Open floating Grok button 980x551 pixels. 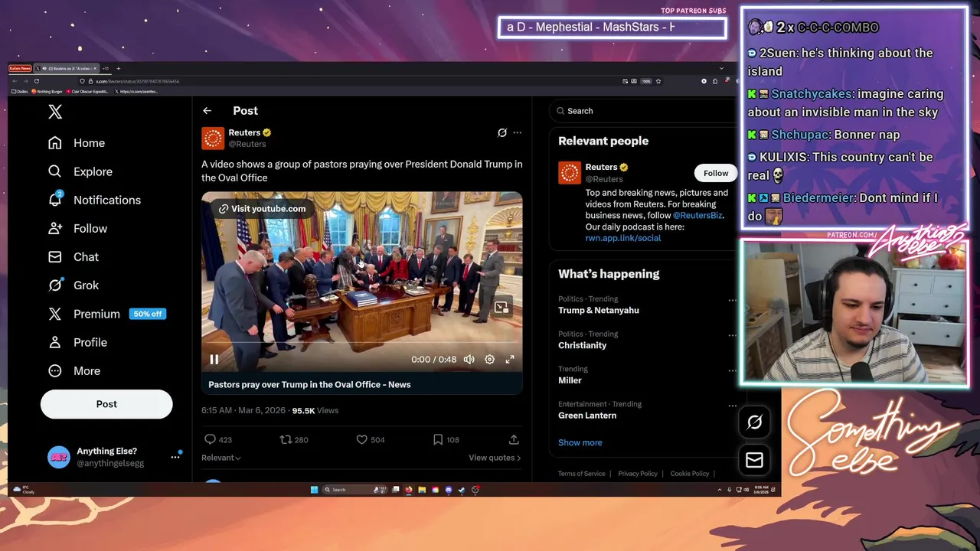click(x=754, y=422)
